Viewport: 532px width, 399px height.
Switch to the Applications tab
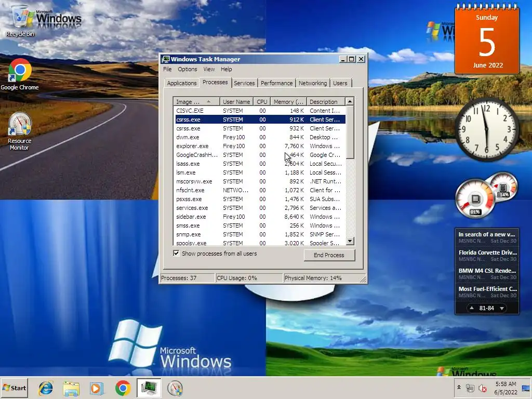(181, 83)
